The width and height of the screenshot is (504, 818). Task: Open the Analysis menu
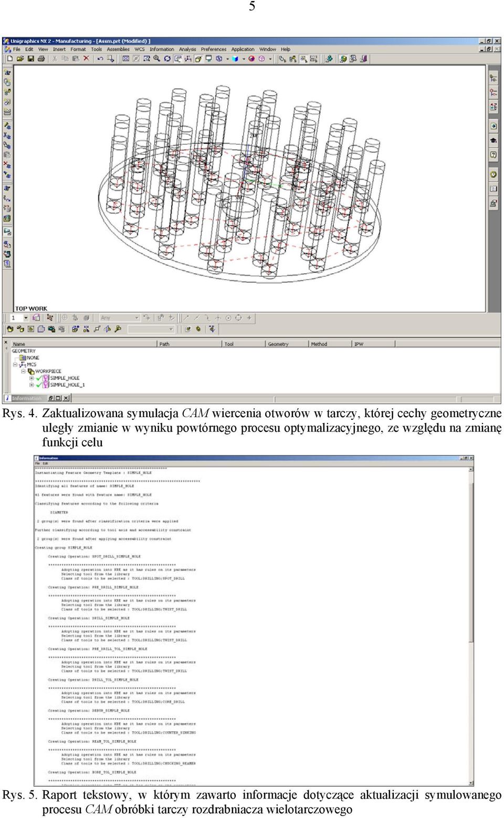point(187,49)
